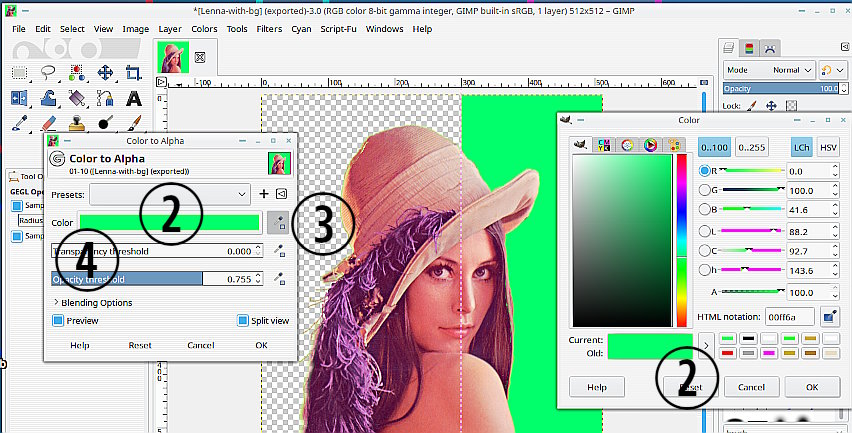The height and width of the screenshot is (433, 852).
Task: Save current settings as preset with plus
Action: (x=264, y=194)
